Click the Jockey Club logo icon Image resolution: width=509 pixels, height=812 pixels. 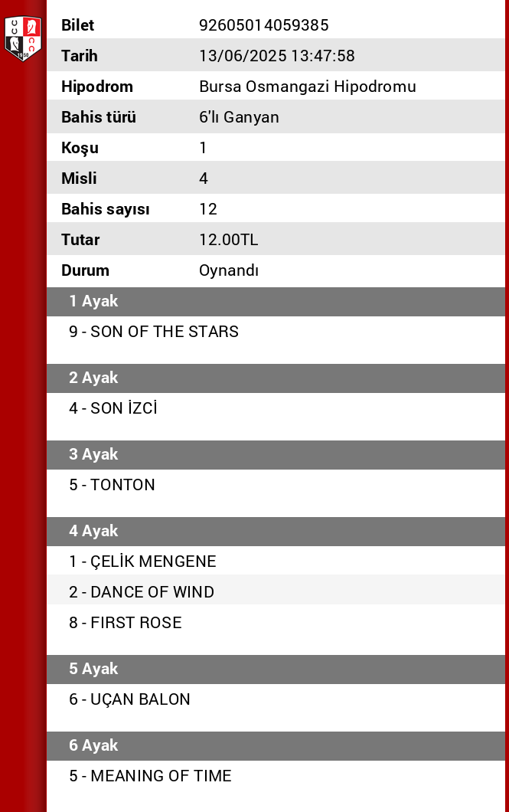22,38
